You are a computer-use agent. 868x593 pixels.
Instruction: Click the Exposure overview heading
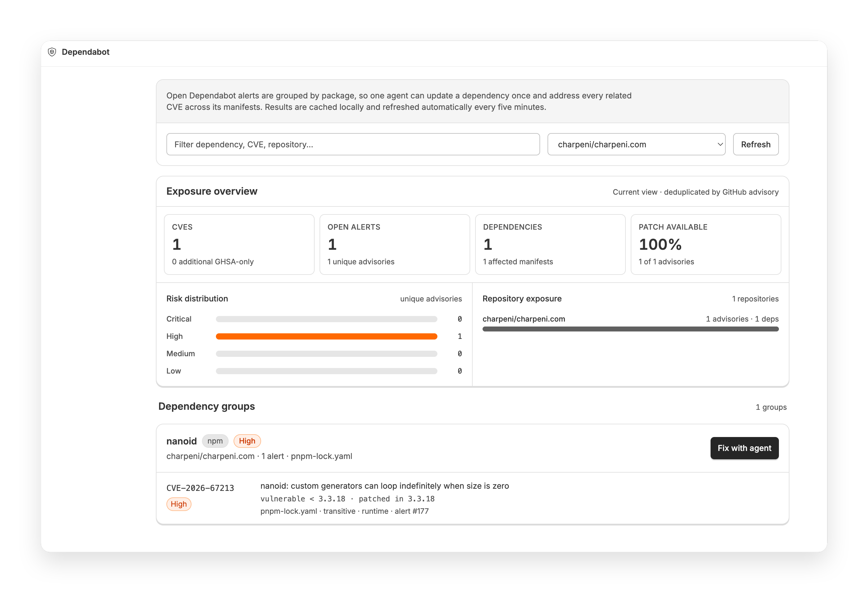[x=212, y=191]
